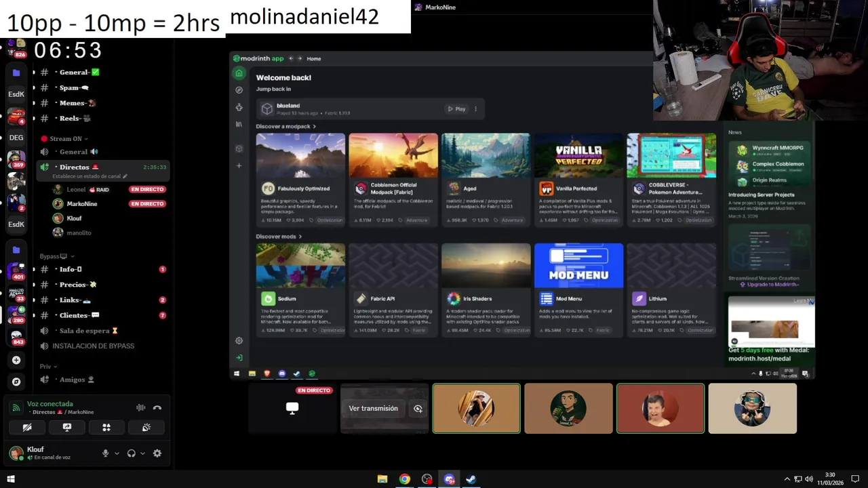Click Add a Server plus icon

tap(16, 360)
